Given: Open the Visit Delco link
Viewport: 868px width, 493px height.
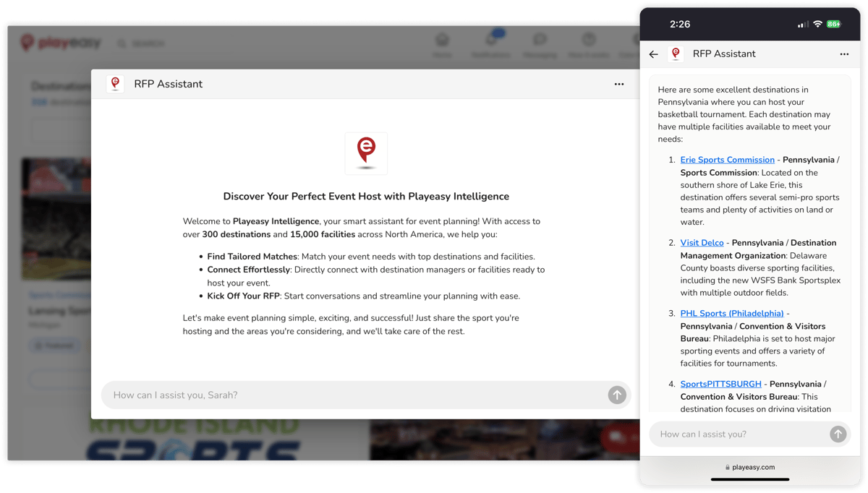Looking at the screenshot, I should pyautogui.click(x=702, y=243).
